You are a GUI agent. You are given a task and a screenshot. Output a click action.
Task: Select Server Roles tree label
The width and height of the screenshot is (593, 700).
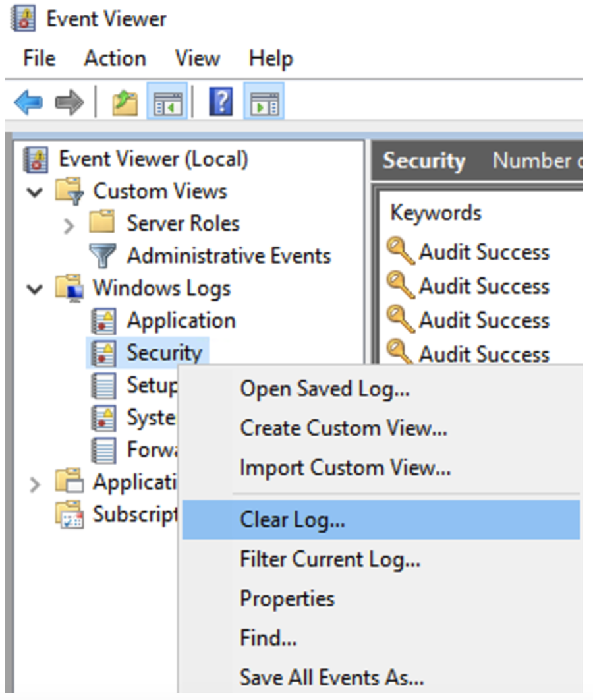[183, 223]
